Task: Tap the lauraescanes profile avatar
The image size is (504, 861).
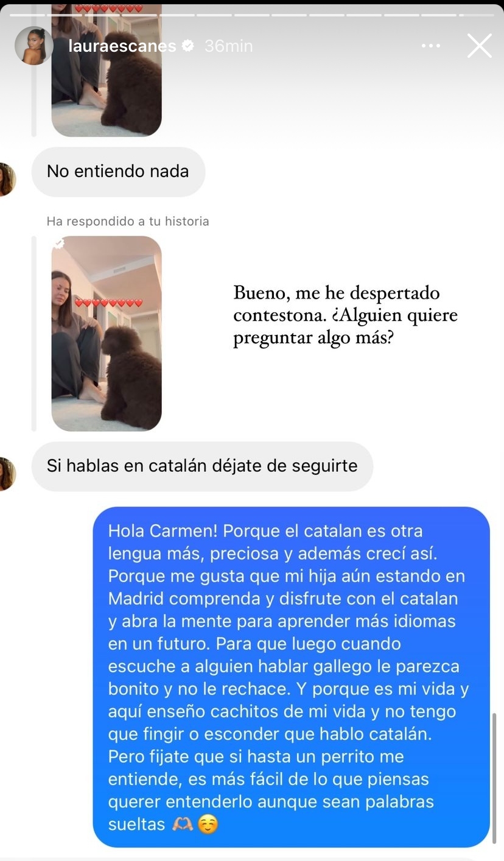Action: [x=34, y=46]
